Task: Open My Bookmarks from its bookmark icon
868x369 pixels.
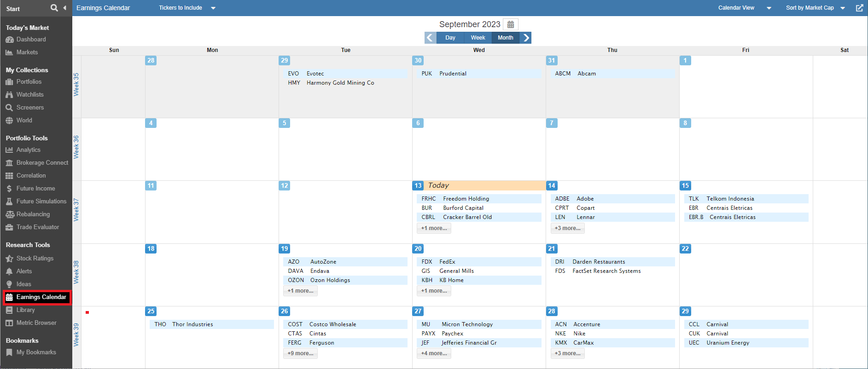Action: (9, 352)
